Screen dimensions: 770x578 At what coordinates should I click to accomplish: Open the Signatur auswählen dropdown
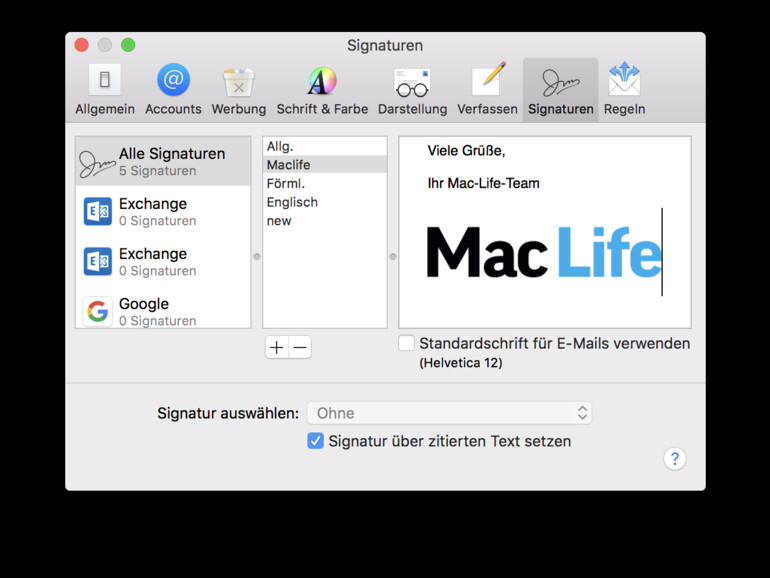(449, 413)
